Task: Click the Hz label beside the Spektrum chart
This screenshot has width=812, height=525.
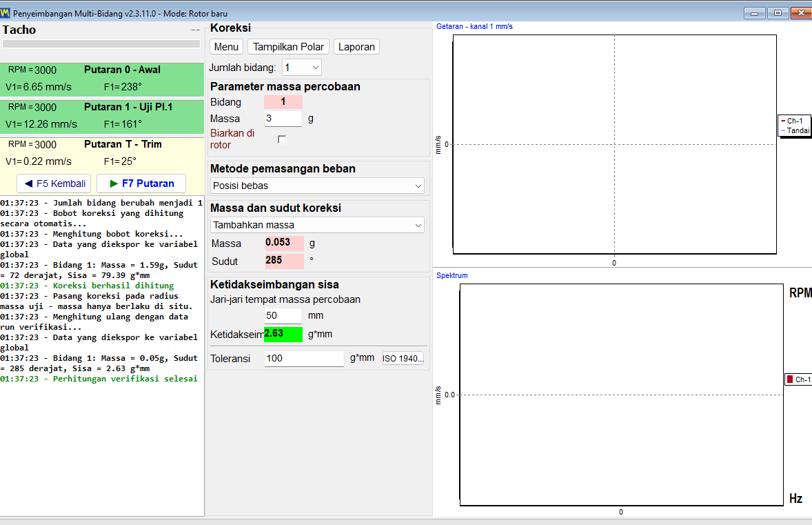Action: click(796, 499)
